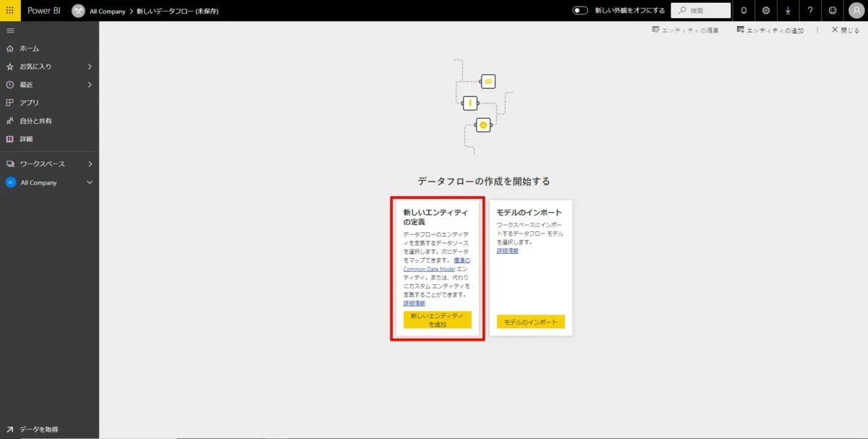868x439 pixels.
Task: Click 閉じる to close the dataflow editor
Action: [844, 30]
